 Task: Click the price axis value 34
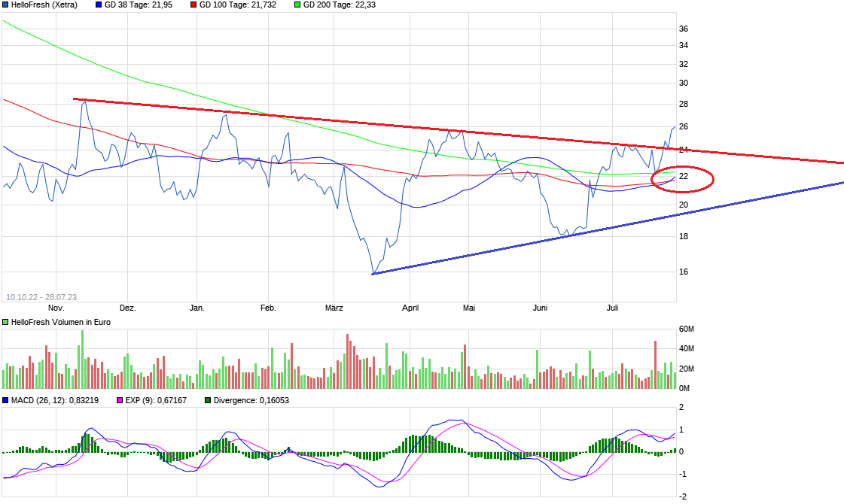tap(683, 46)
